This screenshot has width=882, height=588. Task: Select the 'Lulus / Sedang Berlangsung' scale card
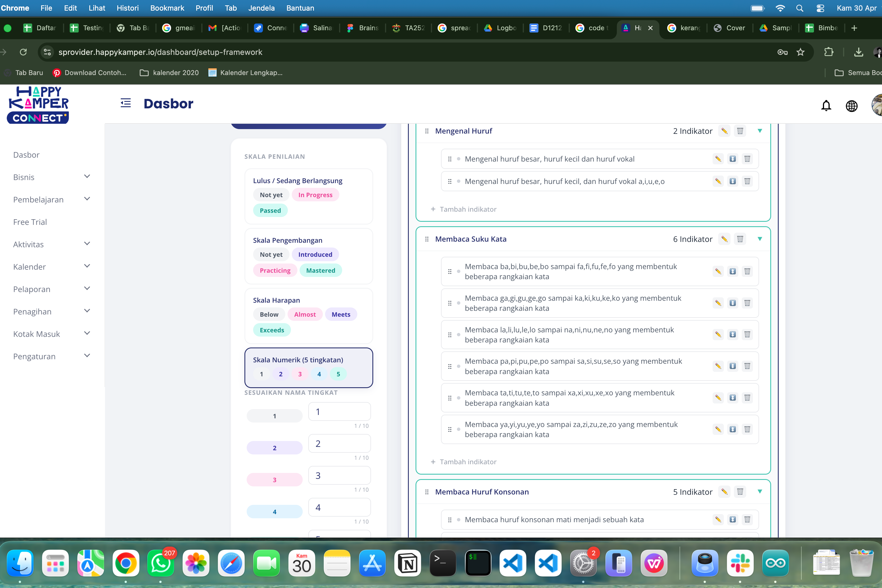click(309, 196)
